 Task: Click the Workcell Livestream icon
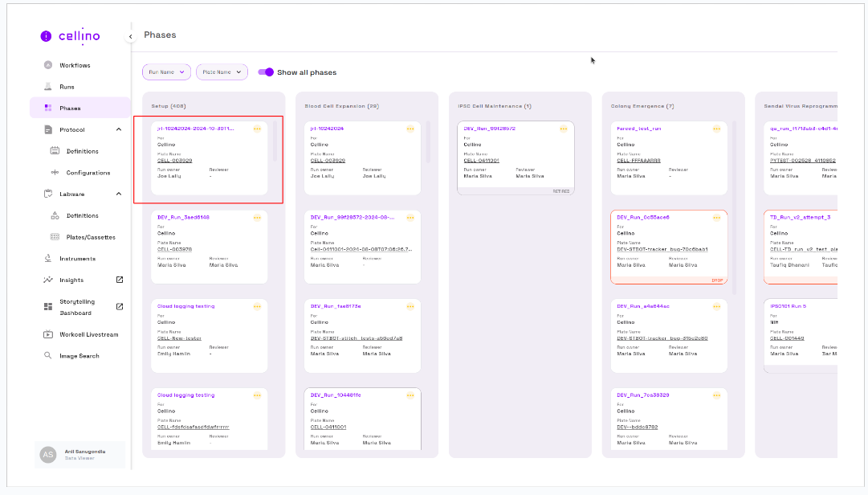48,334
